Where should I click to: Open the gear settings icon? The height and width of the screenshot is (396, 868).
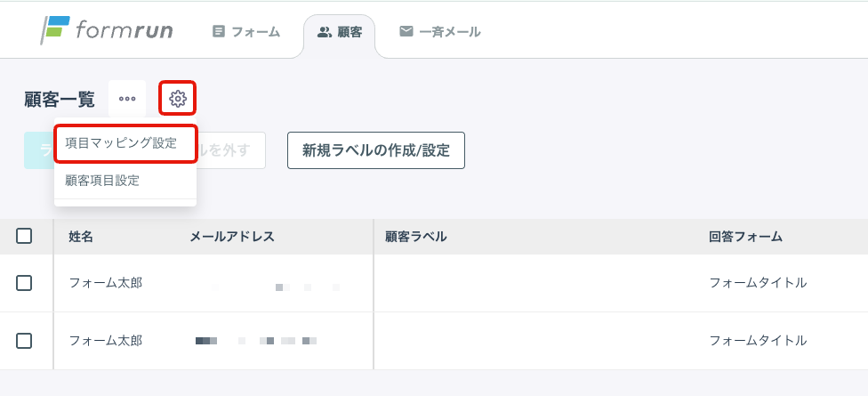pos(178,99)
